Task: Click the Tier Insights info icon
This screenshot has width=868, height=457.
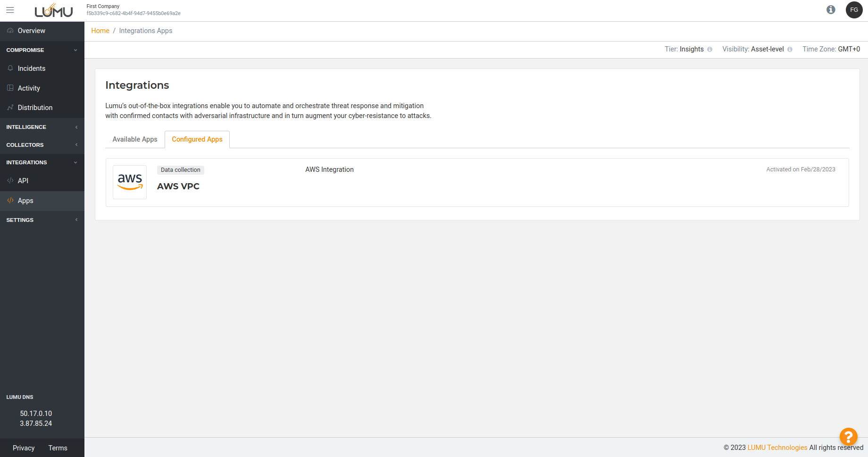Action: coord(709,50)
